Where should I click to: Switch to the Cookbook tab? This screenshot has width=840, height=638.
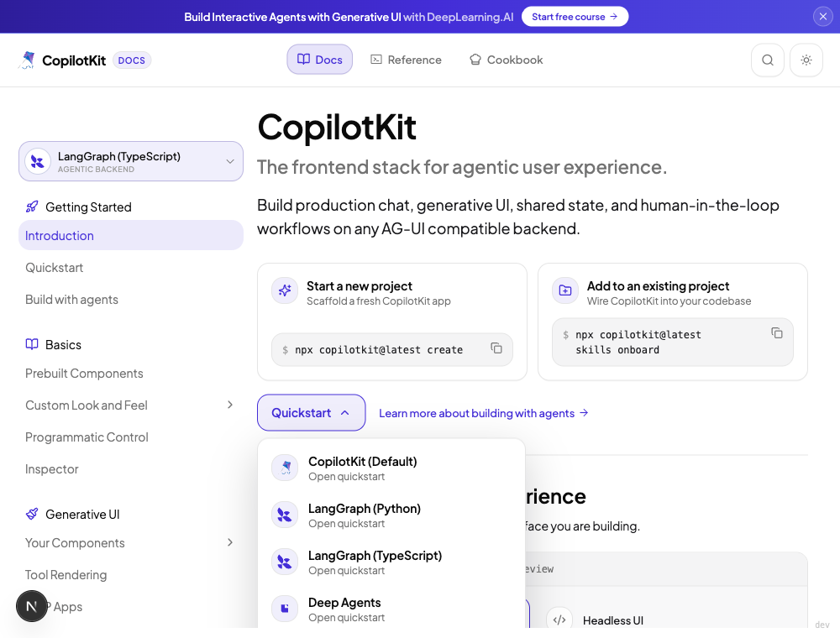[x=507, y=60]
